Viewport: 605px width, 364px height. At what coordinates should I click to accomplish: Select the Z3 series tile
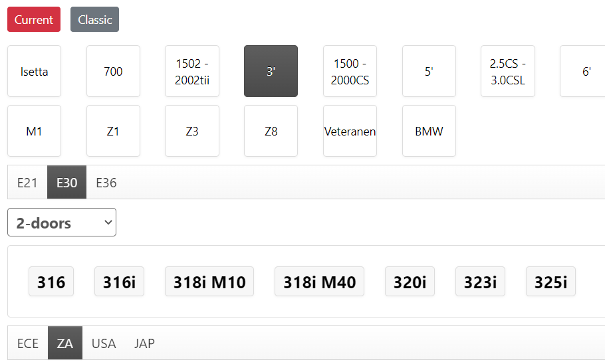pos(192,131)
